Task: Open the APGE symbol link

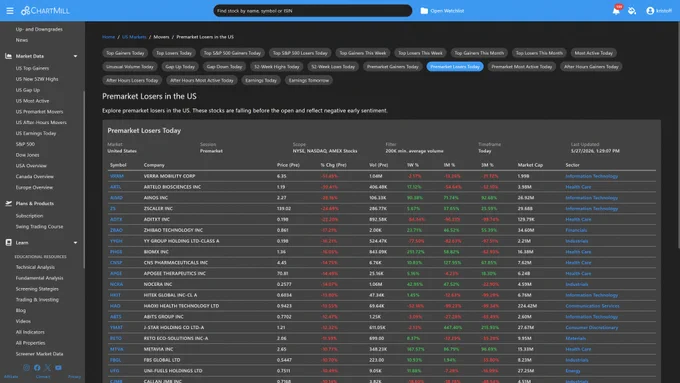Action: pos(116,273)
